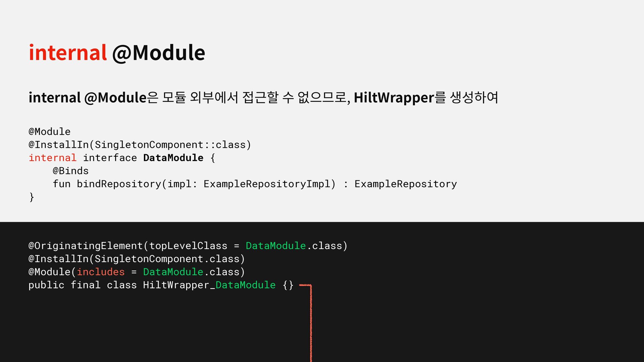644x362 pixels.
Task: Click the 'bindRepository' function name
Action: (x=119, y=184)
